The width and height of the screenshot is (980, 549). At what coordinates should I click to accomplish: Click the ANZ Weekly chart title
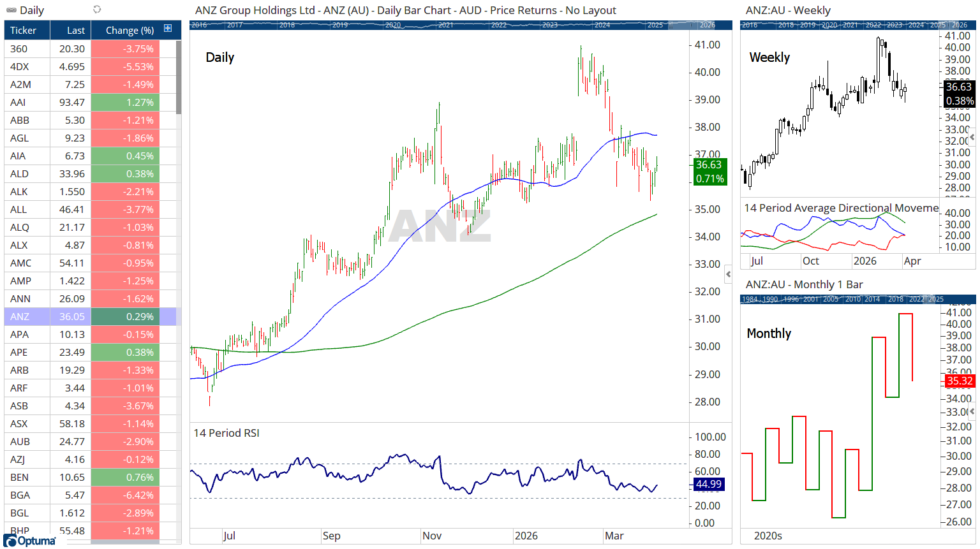(x=788, y=10)
